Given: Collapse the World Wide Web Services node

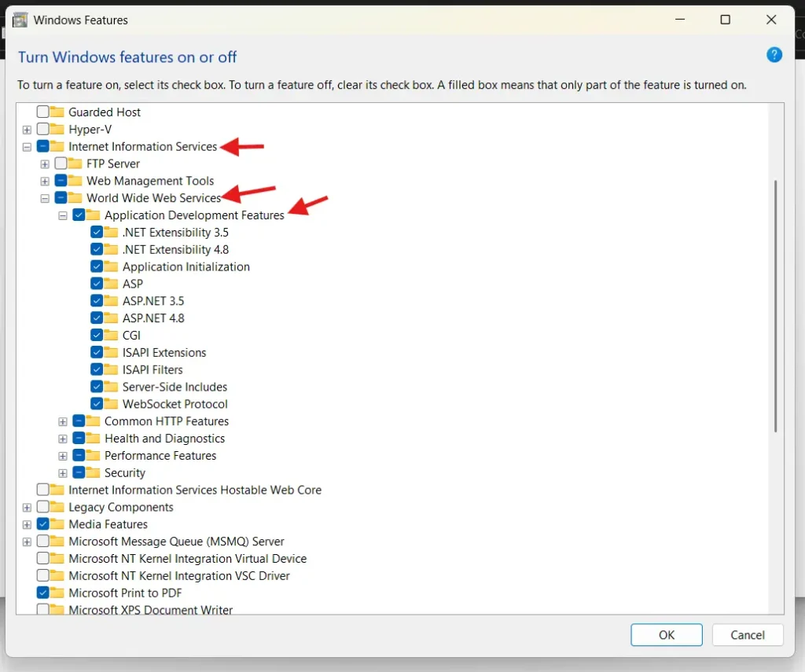Looking at the screenshot, I should tap(45, 199).
